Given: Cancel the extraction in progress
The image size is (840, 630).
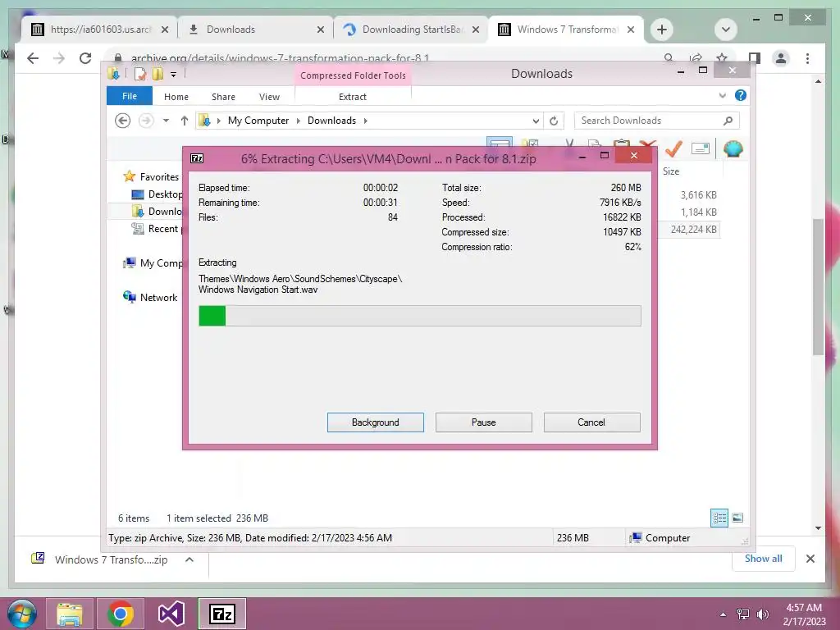Looking at the screenshot, I should (x=591, y=422).
